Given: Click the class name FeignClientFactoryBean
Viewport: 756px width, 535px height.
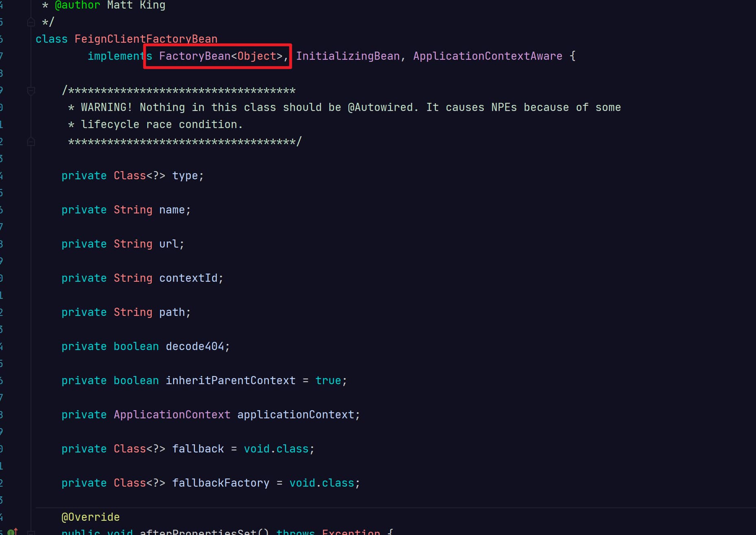Looking at the screenshot, I should pyautogui.click(x=146, y=39).
